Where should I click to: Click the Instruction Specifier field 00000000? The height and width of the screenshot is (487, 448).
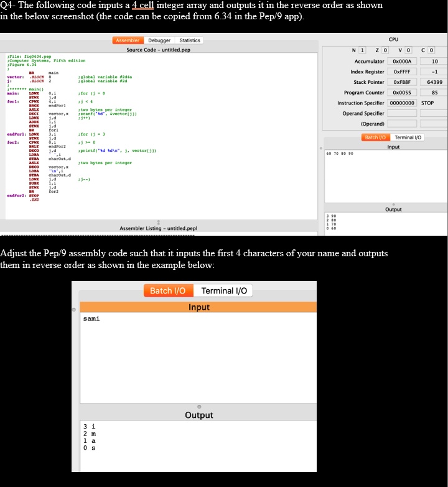pyautogui.click(x=402, y=103)
